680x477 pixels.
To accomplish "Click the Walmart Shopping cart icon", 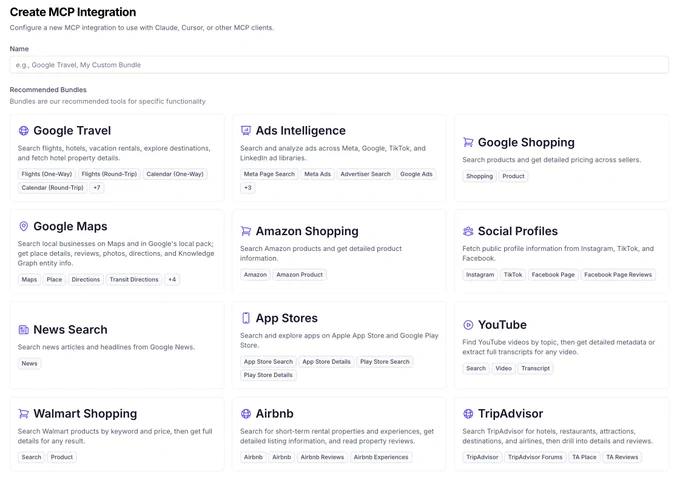I will pyautogui.click(x=23, y=414).
